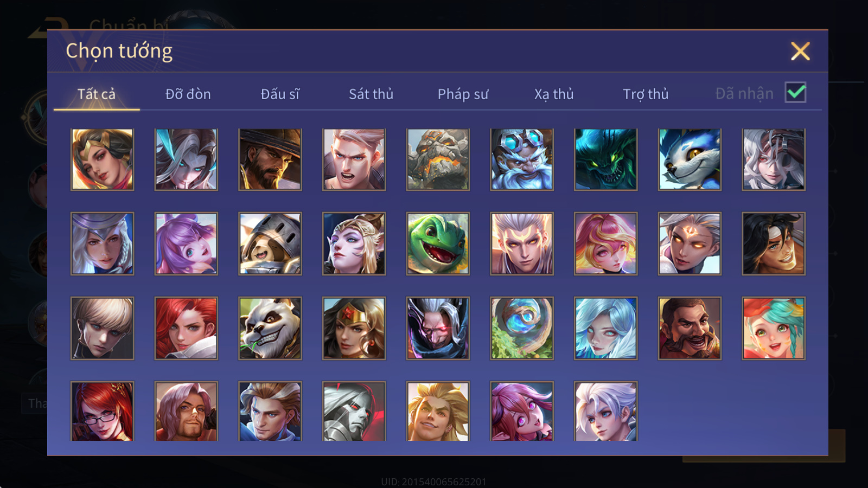Choose the rock golem hero portrait

tap(438, 159)
